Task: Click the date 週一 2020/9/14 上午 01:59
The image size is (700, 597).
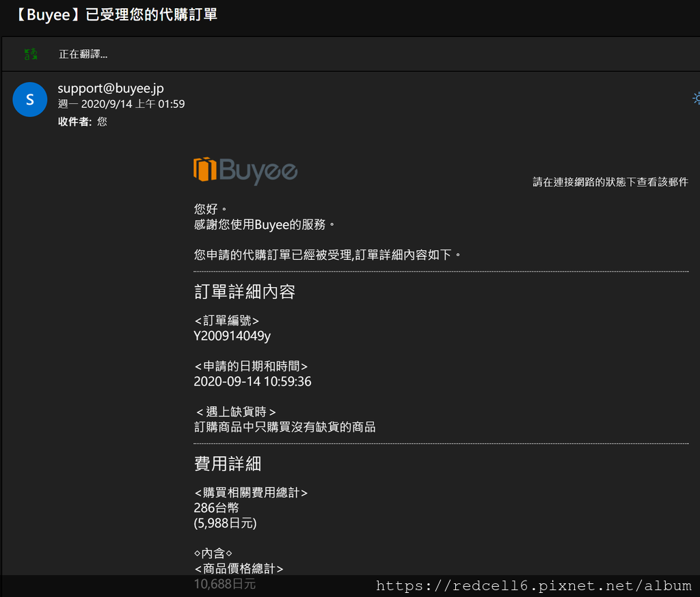Action: pyautogui.click(x=121, y=104)
